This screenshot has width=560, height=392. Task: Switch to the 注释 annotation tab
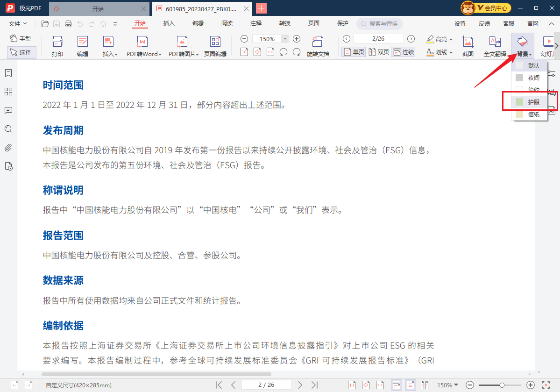click(x=256, y=23)
